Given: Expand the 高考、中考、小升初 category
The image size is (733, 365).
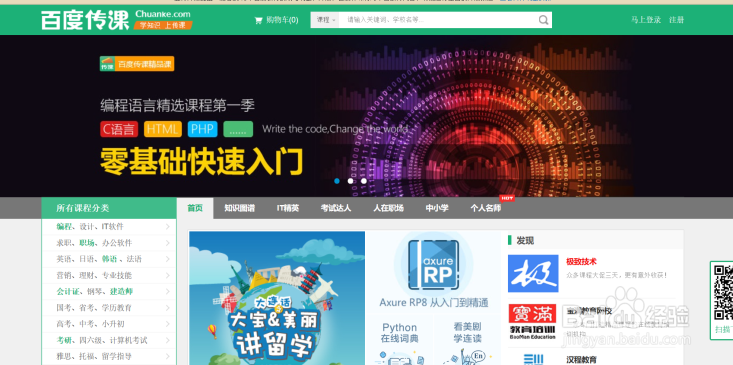Looking at the screenshot, I should 109,324.
